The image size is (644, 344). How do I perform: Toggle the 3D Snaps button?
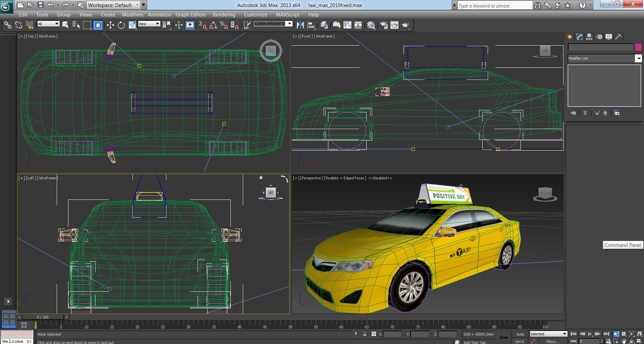coord(203,25)
